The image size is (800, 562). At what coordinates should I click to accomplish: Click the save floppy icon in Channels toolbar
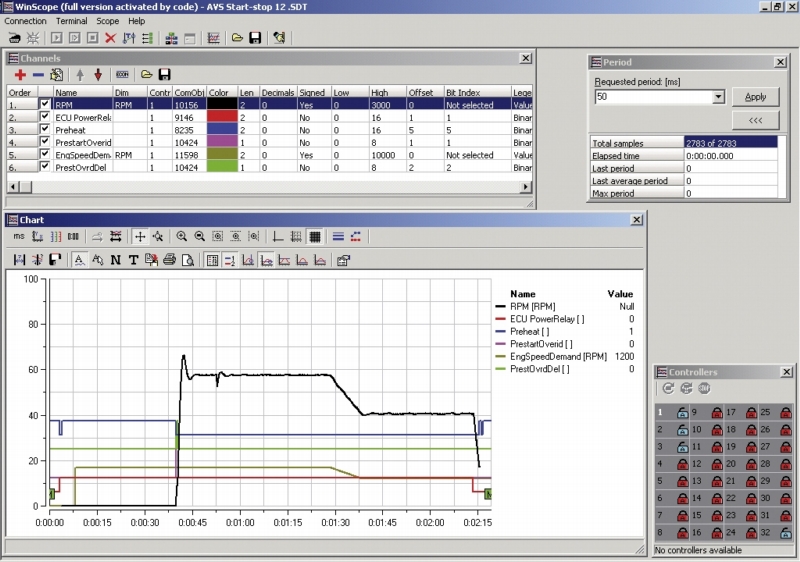(164, 75)
